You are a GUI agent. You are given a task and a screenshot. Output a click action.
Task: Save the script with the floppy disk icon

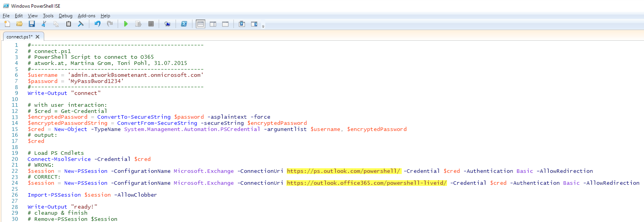[32, 24]
